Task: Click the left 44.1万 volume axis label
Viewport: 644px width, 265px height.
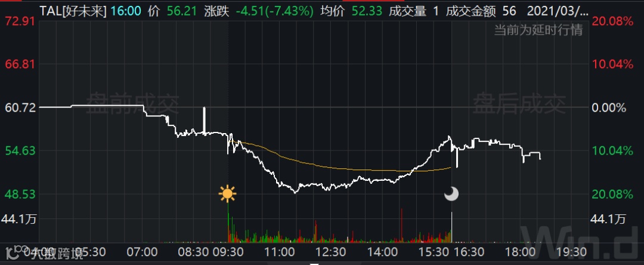Action: 19,219
